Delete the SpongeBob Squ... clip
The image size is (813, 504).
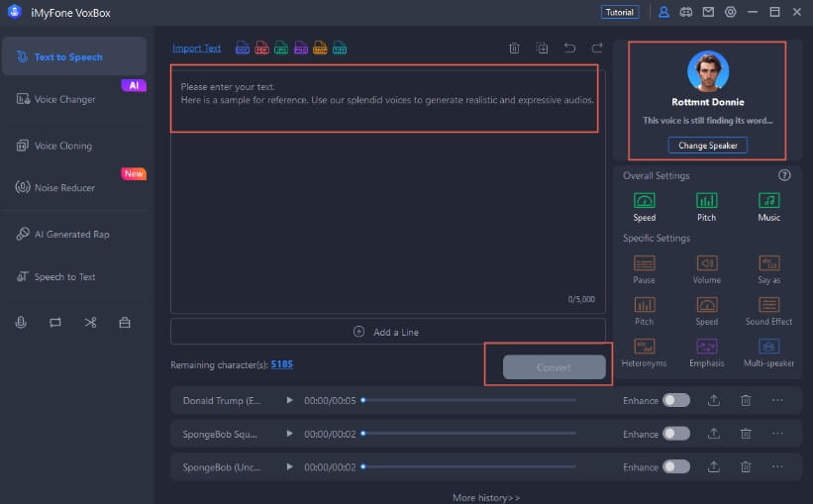[746, 434]
